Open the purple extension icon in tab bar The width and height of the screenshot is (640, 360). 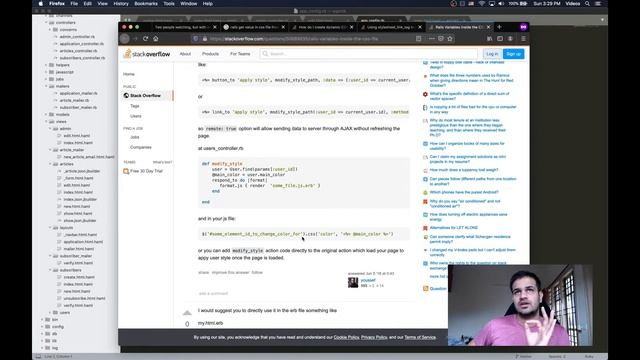click(523, 27)
